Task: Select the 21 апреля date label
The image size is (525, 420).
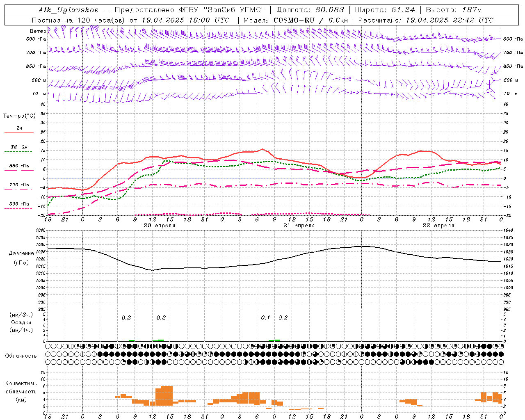Action: (x=299, y=226)
